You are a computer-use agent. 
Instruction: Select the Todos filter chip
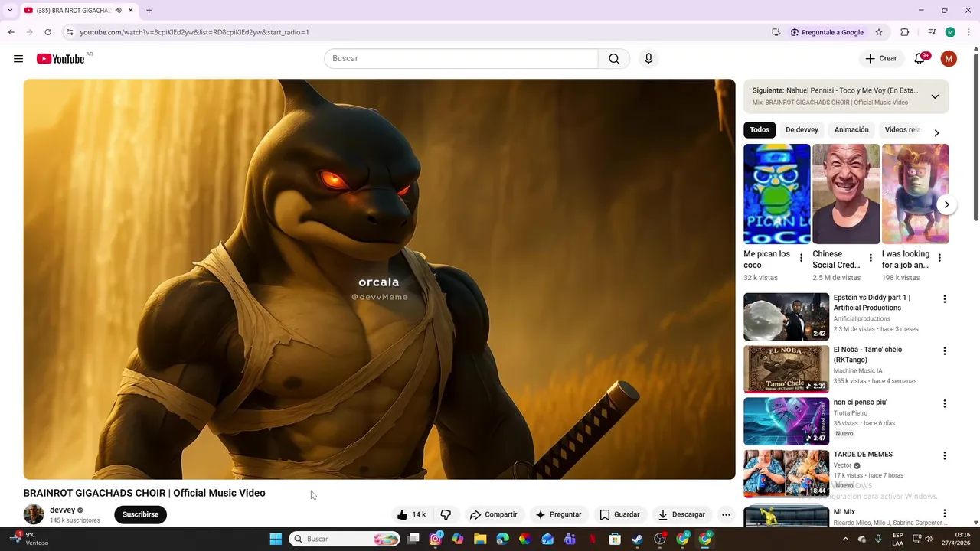[x=759, y=130]
